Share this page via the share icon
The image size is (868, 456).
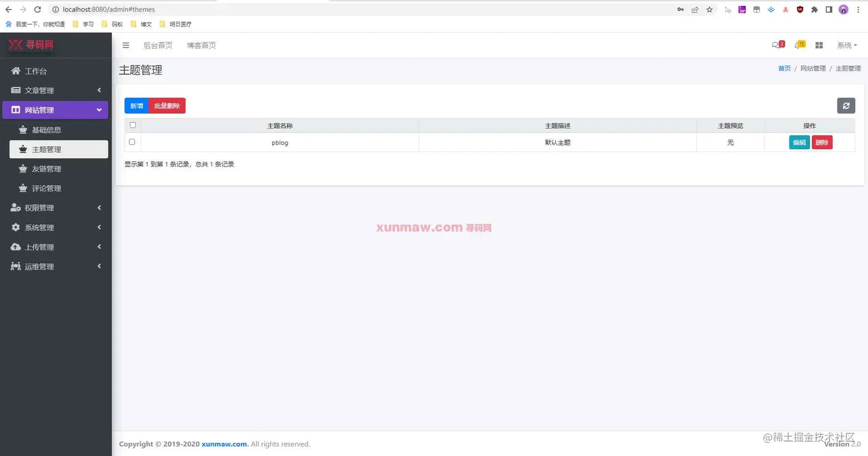point(695,9)
